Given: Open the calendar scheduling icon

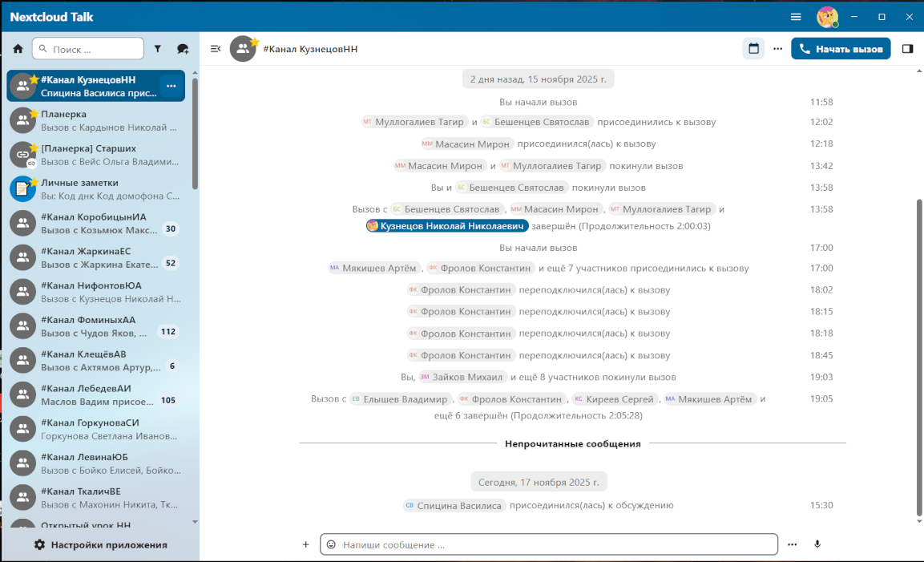Looking at the screenshot, I should 753,48.
